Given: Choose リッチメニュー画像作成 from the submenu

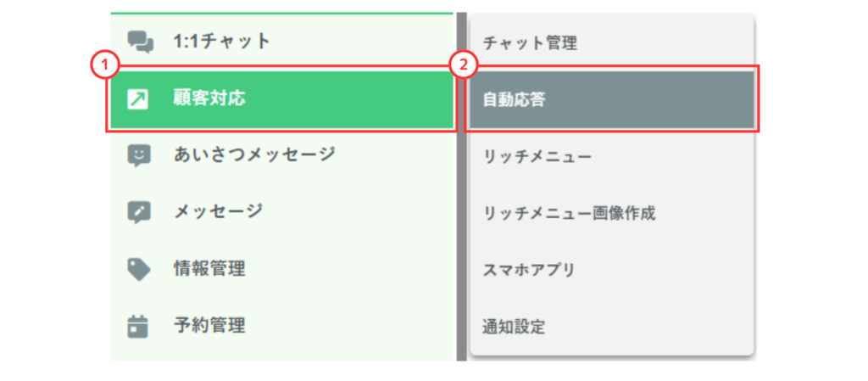Looking at the screenshot, I should [x=569, y=213].
